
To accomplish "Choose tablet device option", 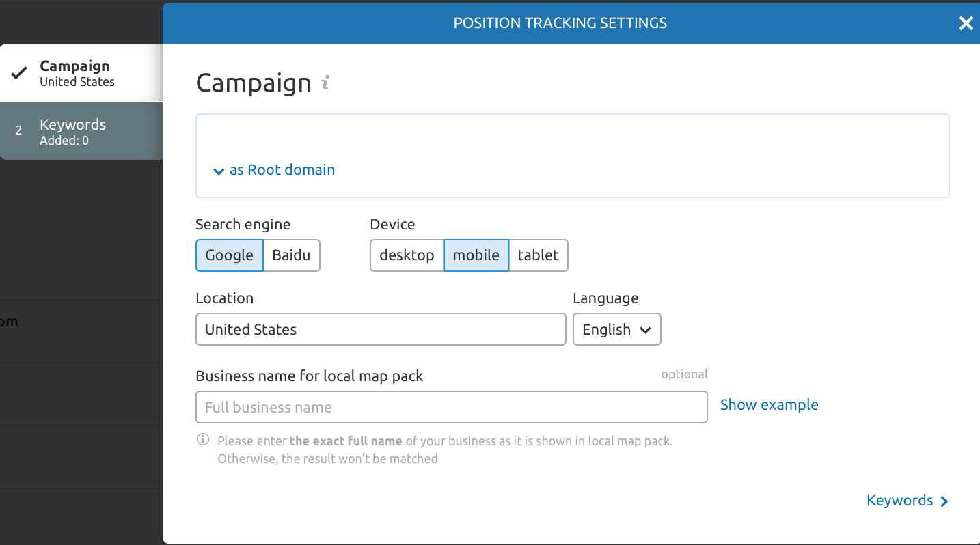I will pos(538,255).
